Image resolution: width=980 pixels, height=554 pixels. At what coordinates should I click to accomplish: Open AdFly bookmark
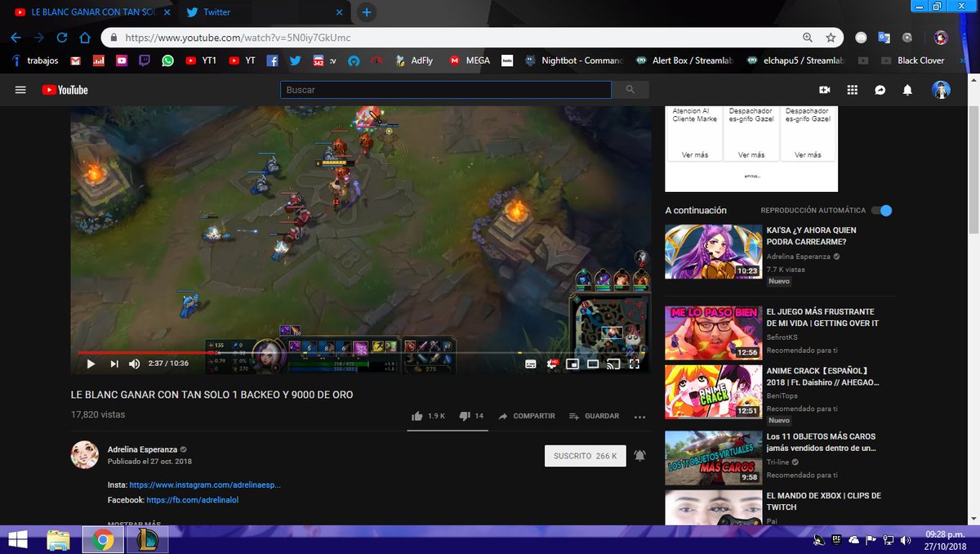pos(414,60)
